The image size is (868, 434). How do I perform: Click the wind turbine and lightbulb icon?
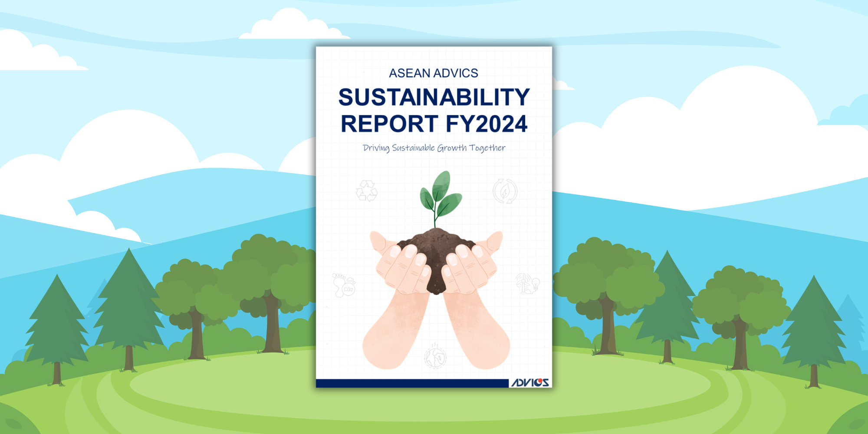(x=527, y=283)
